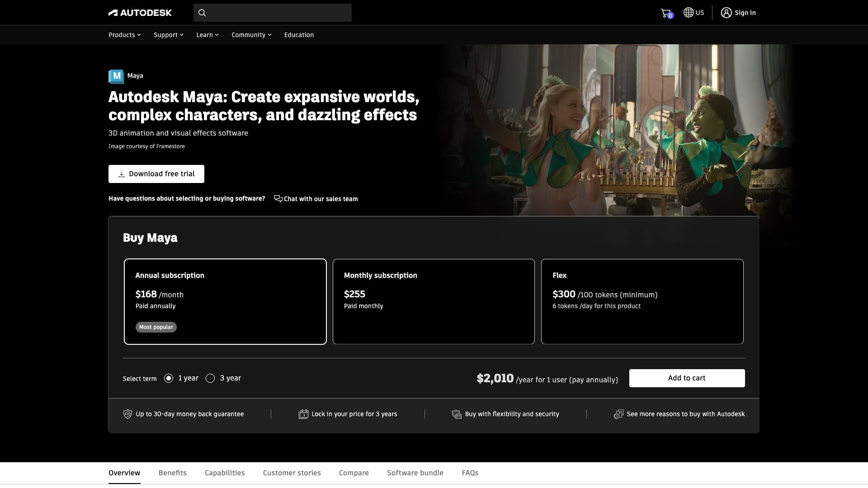
Task: Open the Community dropdown menu
Action: coord(251,35)
